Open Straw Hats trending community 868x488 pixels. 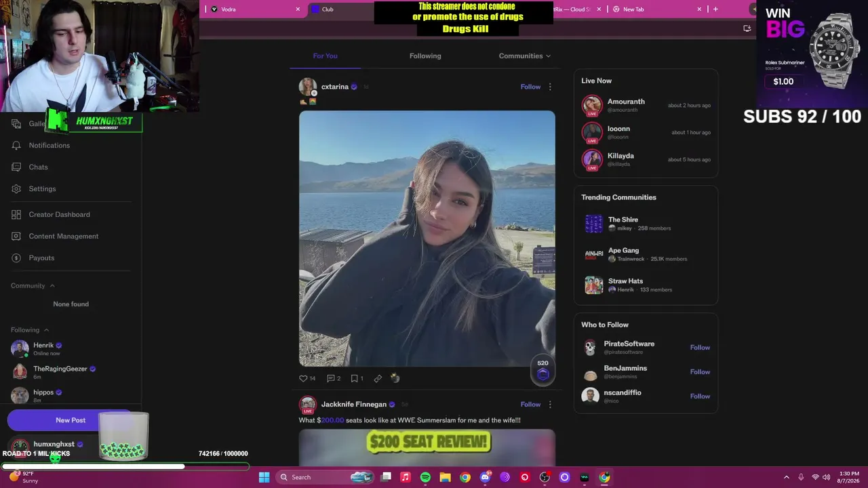[646, 285]
